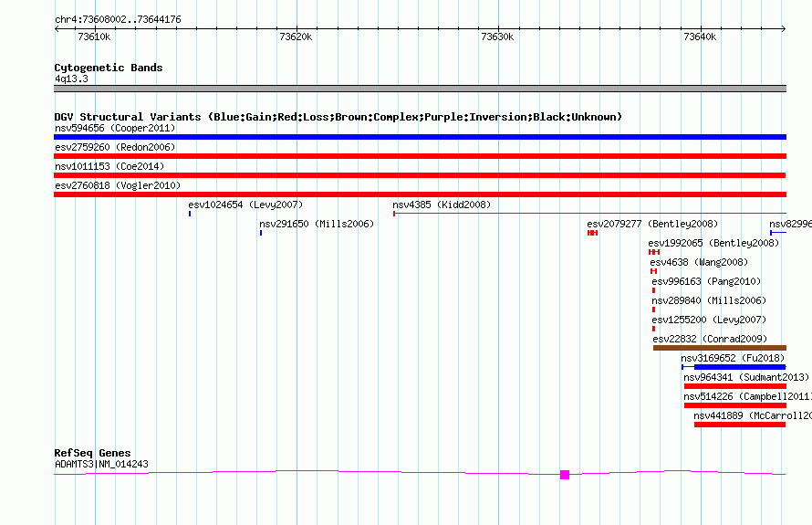Screen dimensions: 812x525
Task: Open the nsv3169652 (Fu2018) label
Action: pos(733,358)
